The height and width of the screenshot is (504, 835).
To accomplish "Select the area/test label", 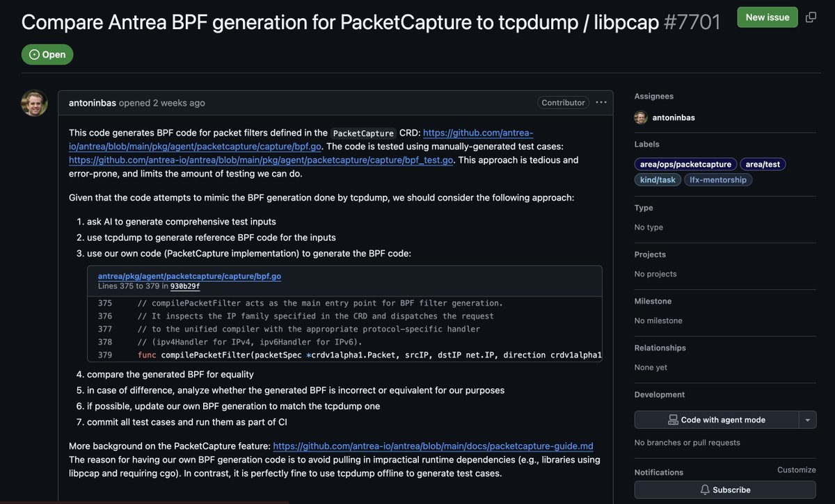I will coord(763,165).
